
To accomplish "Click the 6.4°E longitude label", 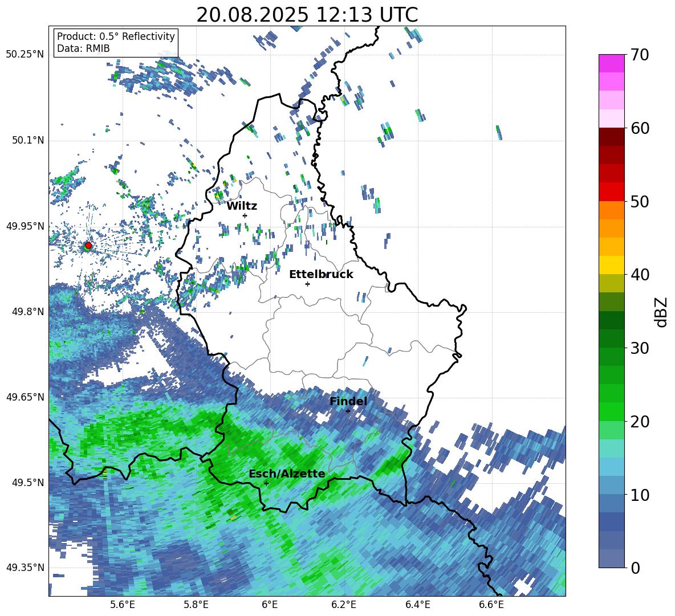I will [417, 605].
